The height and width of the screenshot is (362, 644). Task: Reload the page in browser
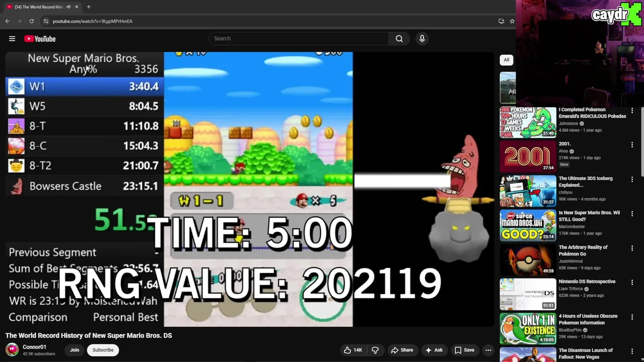pyautogui.click(x=31, y=21)
